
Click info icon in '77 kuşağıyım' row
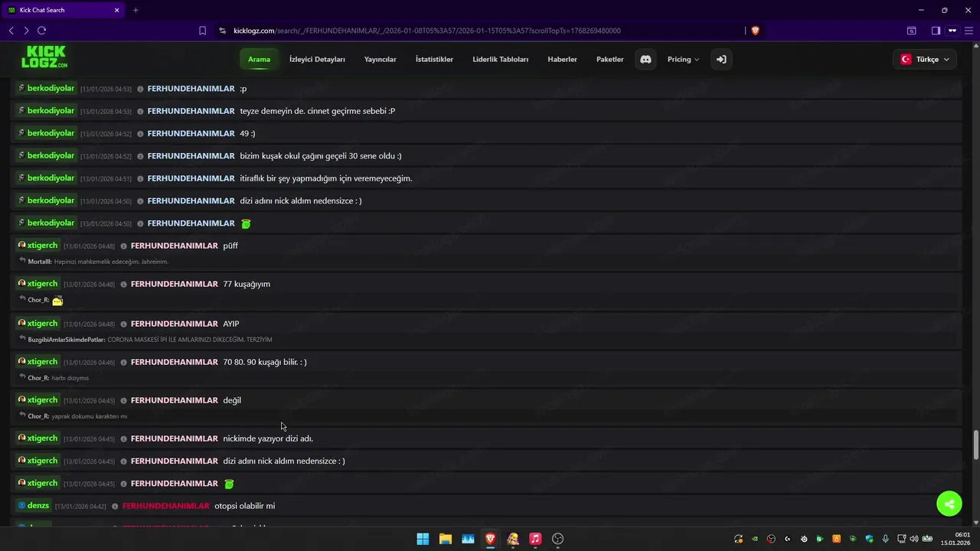click(123, 285)
